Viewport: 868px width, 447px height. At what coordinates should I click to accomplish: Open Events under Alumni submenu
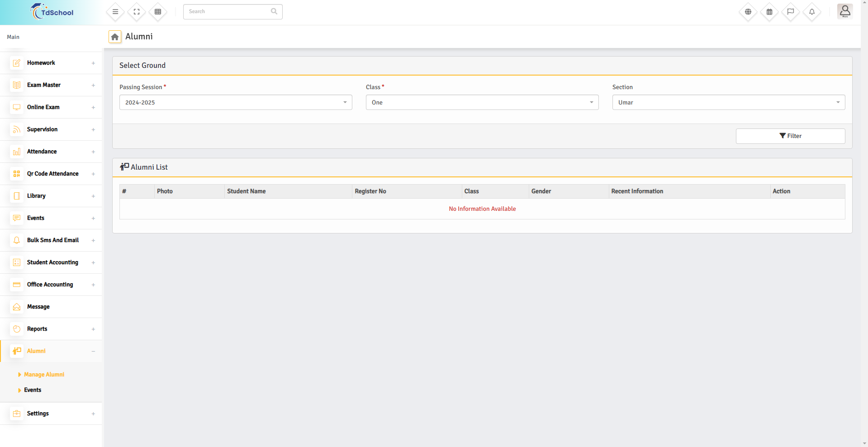33,390
